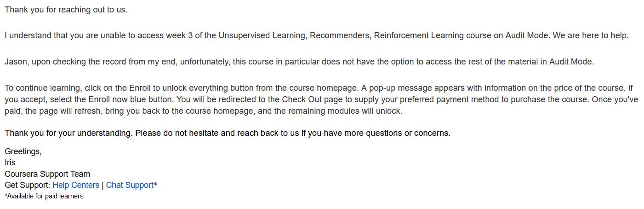Click the 'Get Support:' label text
Image resolution: width=644 pixels, height=209 pixels.
pos(27,185)
